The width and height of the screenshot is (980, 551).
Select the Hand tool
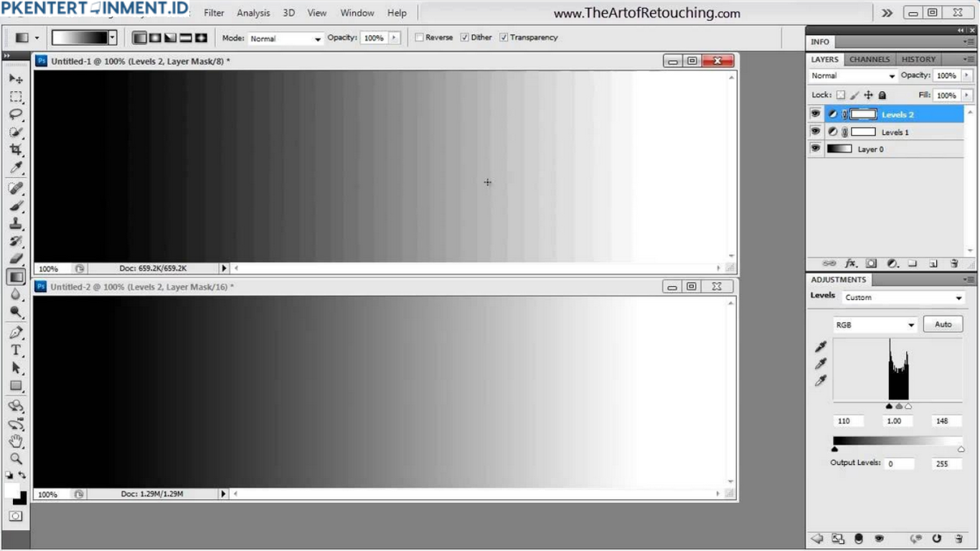(x=16, y=441)
